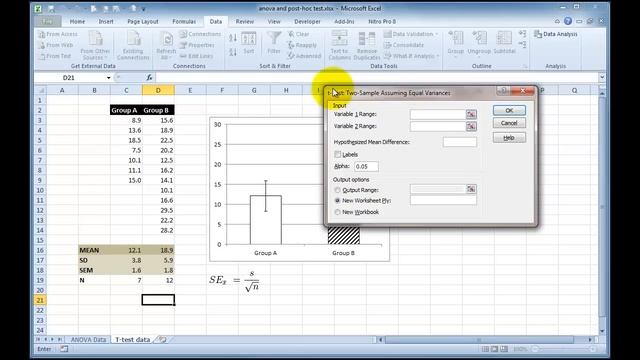The width and height of the screenshot is (640, 360).
Task: Click Variable 2 Range collapse-dialog icon
Action: click(x=471, y=127)
